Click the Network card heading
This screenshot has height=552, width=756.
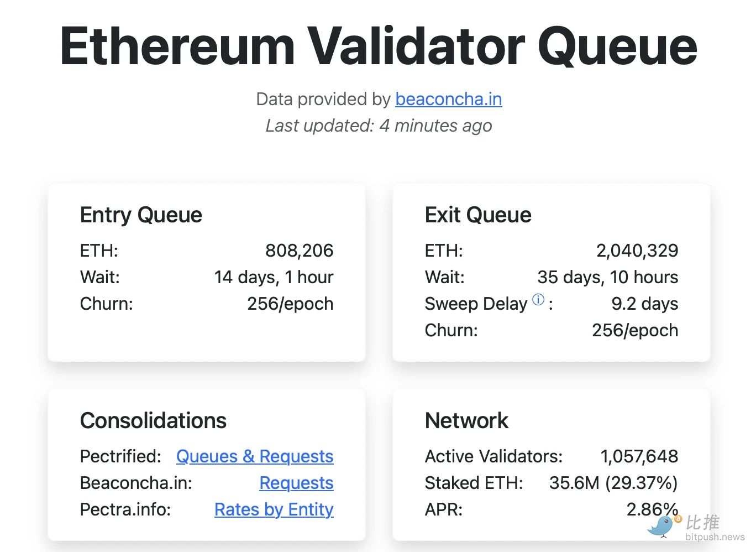point(466,420)
